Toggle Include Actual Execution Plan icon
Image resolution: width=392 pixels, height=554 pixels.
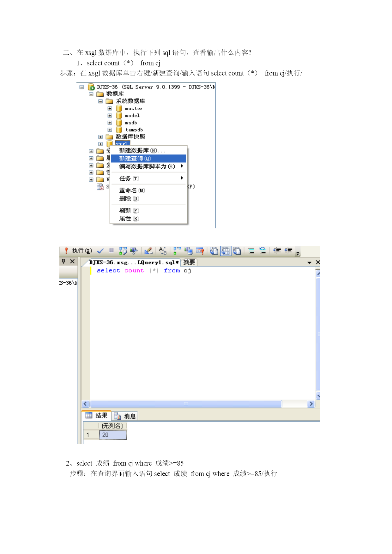[x=177, y=251]
